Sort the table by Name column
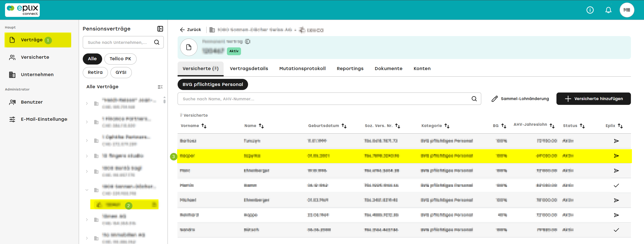 [261, 126]
